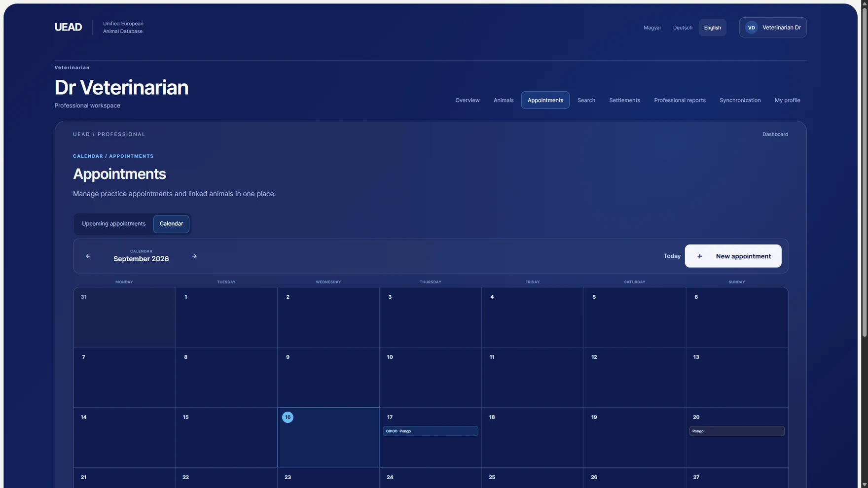Select September 18 calendar cell

point(532,437)
